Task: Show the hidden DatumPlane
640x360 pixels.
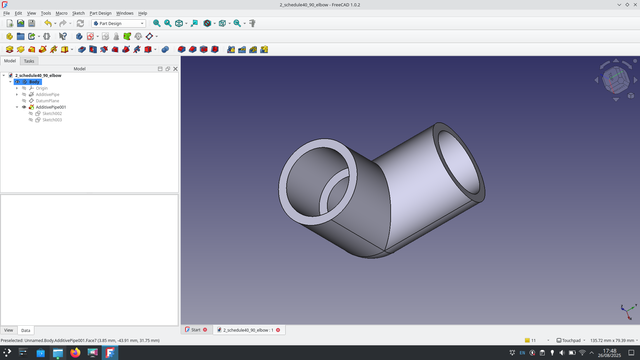Action: pyautogui.click(x=24, y=101)
